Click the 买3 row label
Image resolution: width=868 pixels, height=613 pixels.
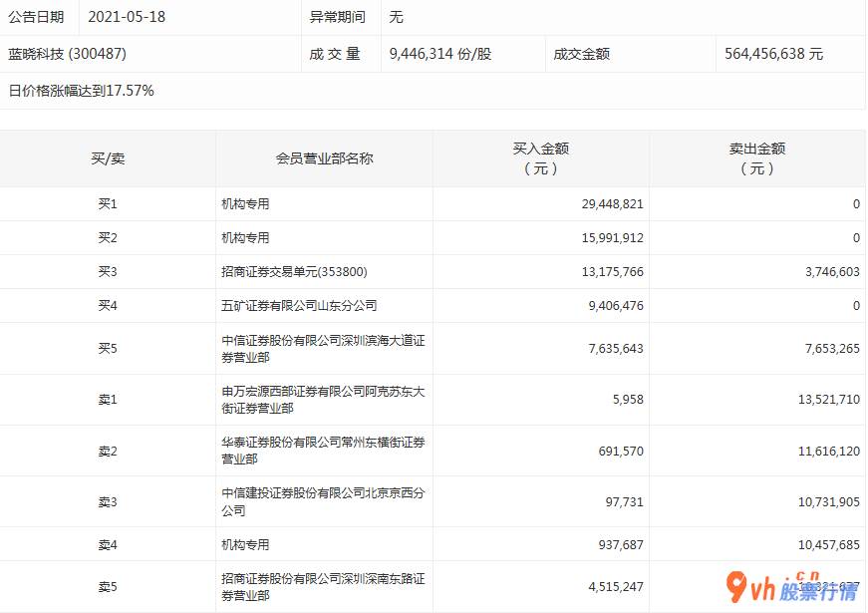108,272
